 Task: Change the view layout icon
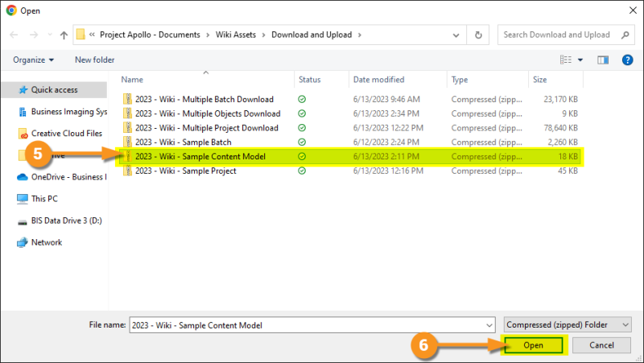[566, 60]
